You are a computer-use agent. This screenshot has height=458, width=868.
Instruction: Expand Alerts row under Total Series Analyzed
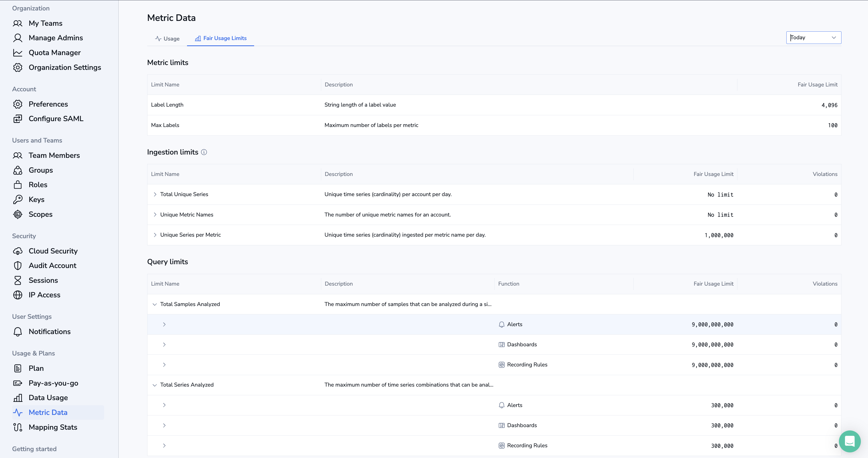coord(164,405)
